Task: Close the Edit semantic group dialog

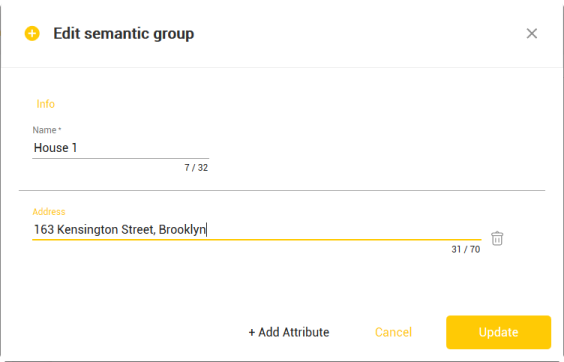Action: 532,33
